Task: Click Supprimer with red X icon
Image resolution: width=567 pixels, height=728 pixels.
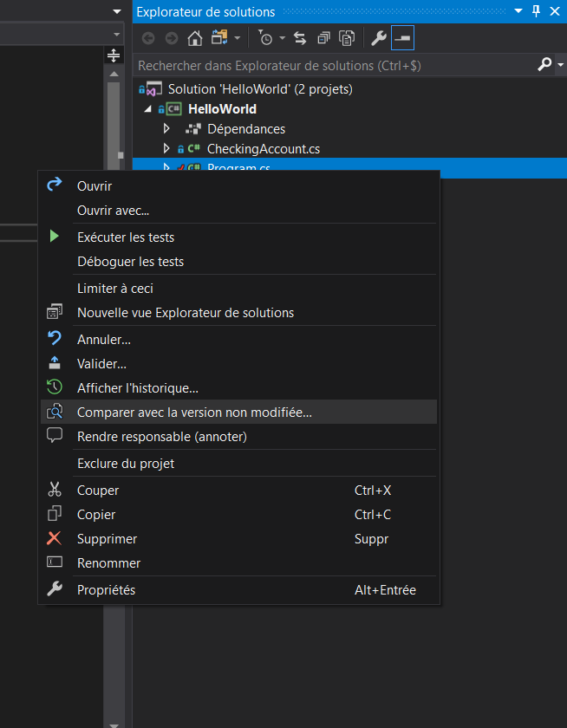Action: 238,539
